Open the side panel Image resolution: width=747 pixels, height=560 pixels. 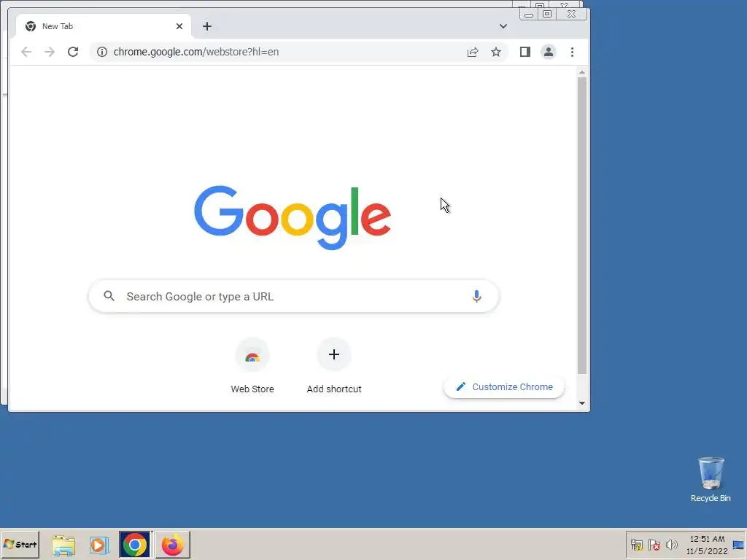coord(525,52)
